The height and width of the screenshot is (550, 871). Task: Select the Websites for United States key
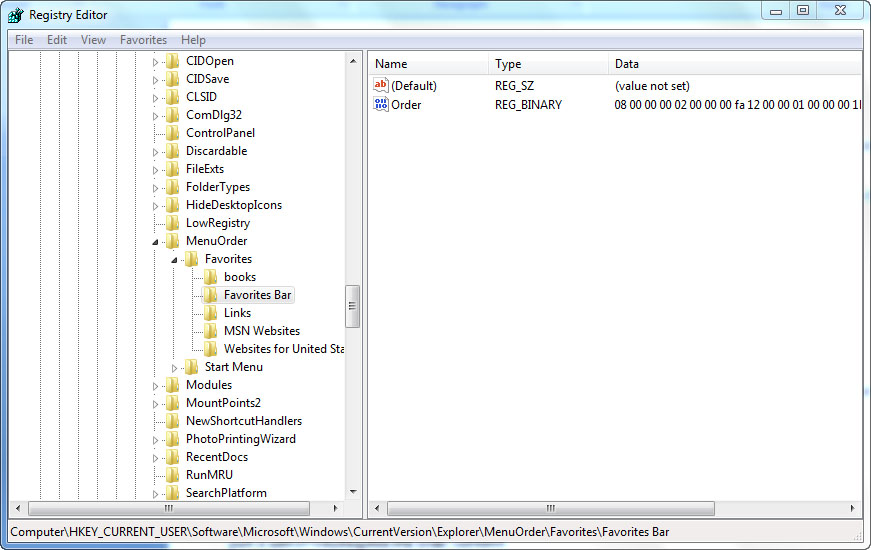pos(283,349)
